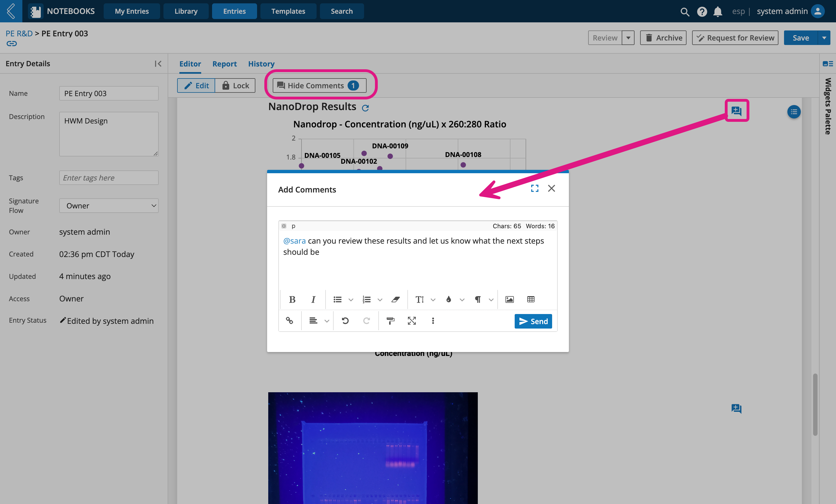Save the entry

pyautogui.click(x=801, y=38)
